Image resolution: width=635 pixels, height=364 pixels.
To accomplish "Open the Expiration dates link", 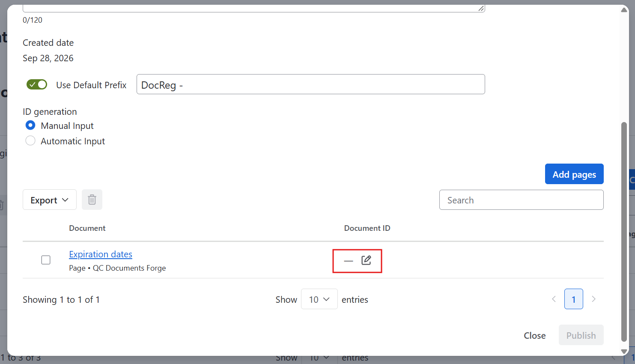I will 101,254.
